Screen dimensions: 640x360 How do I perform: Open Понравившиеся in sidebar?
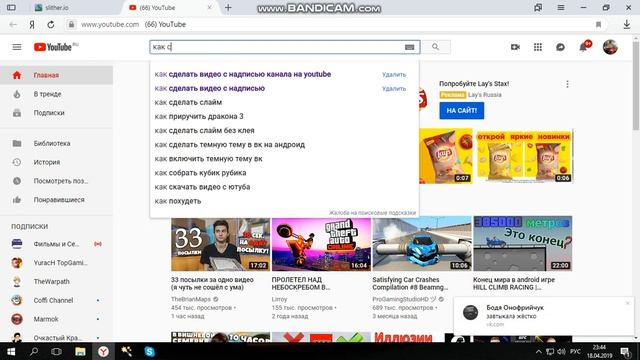point(57,200)
